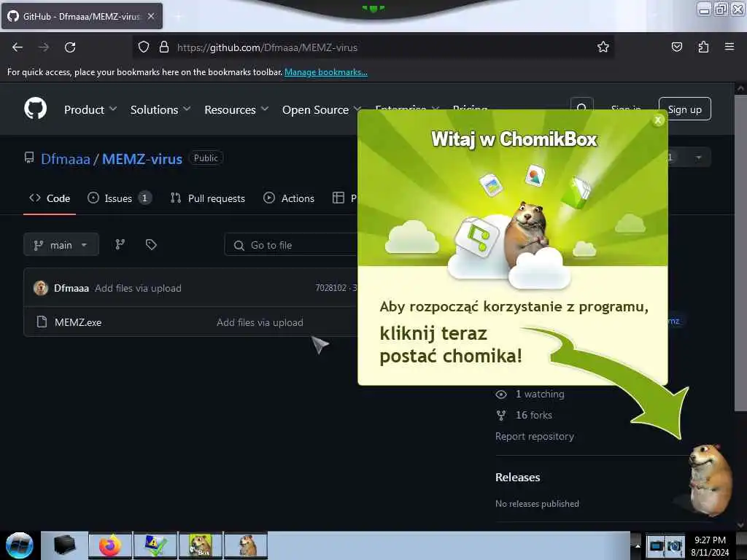Open the Pocket save icon

point(676,47)
